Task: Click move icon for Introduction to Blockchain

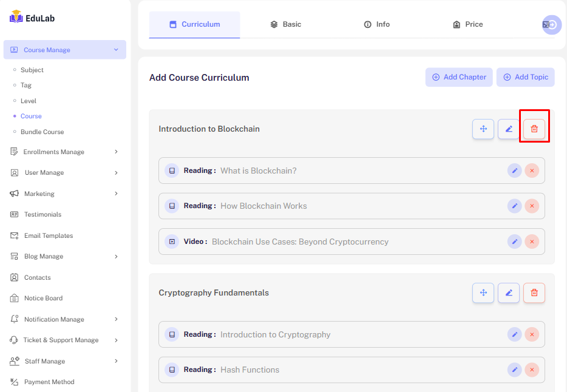Action: (483, 129)
